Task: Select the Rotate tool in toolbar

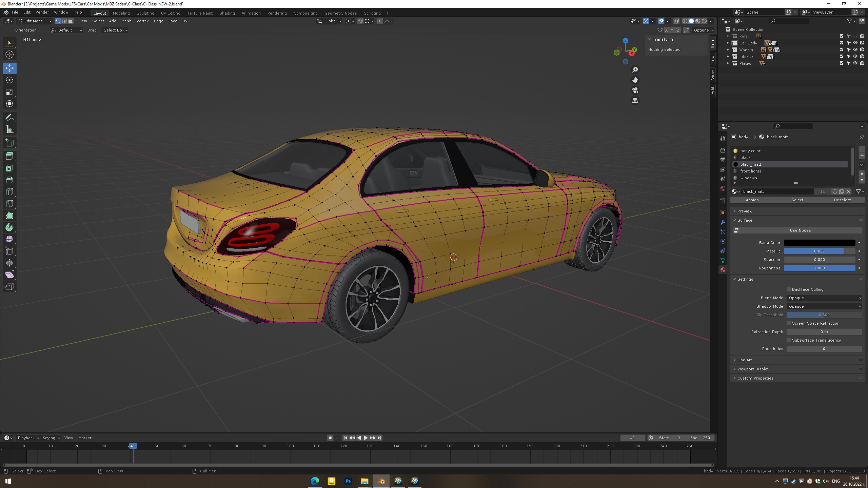Action: [x=9, y=80]
